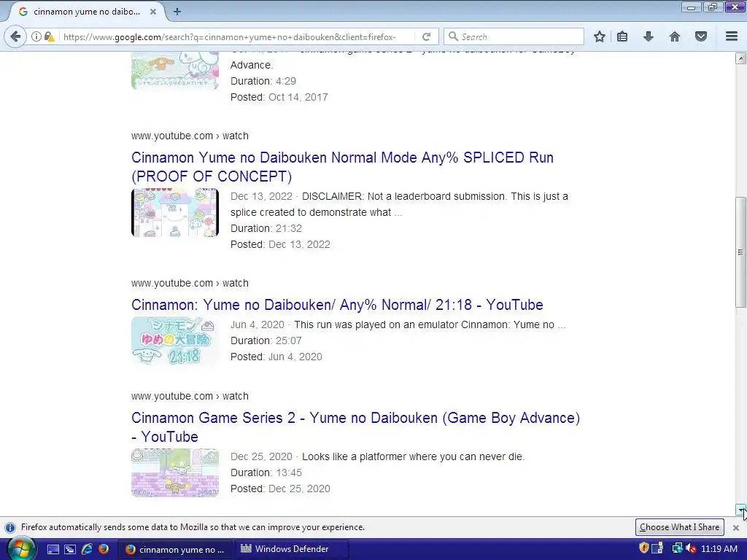This screenshot has height=560, width=747.
Task: Open site information icon in address bar
Action: (36, 36)
